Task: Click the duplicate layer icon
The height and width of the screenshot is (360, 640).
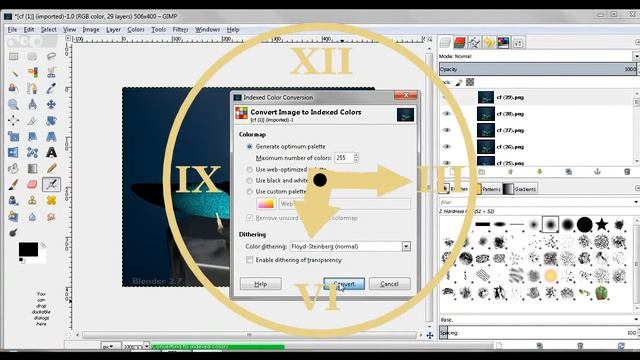Action: coord(568,172)
